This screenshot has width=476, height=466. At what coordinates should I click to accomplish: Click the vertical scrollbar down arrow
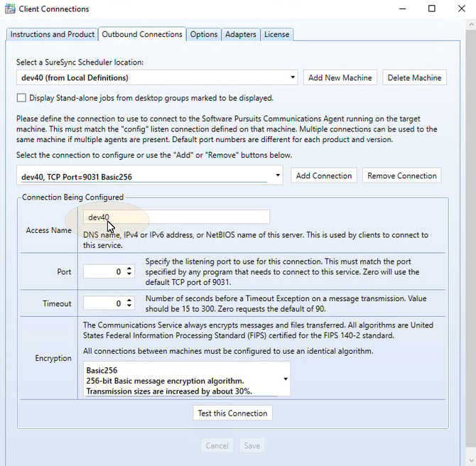[472, 462]
